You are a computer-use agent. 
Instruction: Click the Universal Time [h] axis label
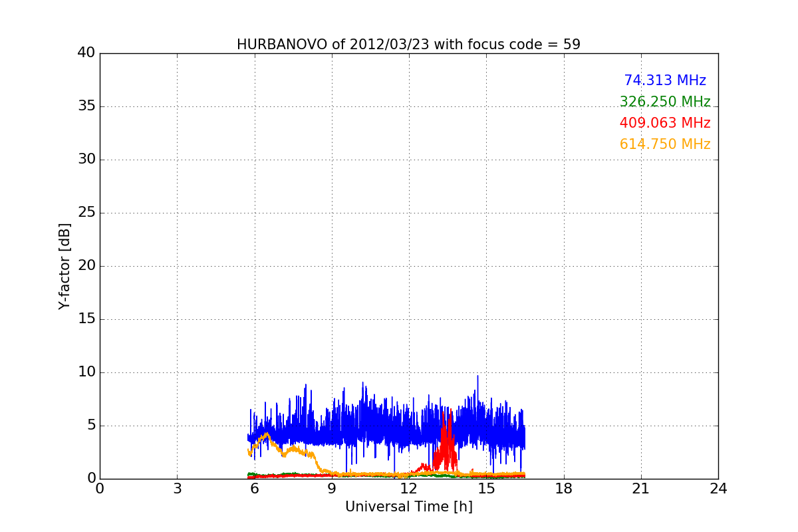[408, 507]
